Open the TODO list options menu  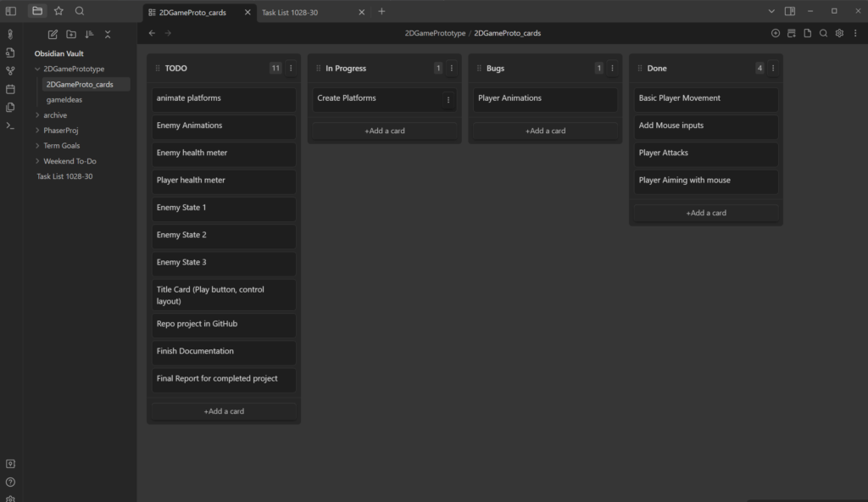291,68
